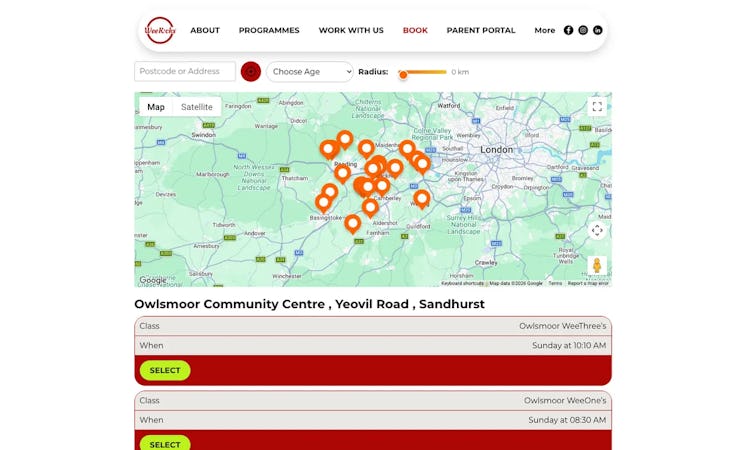This screenshot has height=450, width=746.
Task: Click the Owlsmoor Community Centre heading
Action: pos(309,304)
